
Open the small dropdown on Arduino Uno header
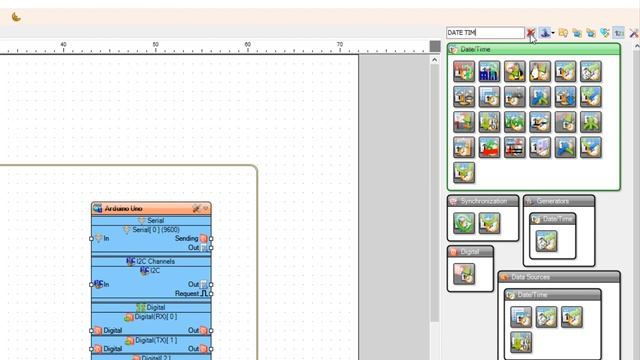(206, 209)
